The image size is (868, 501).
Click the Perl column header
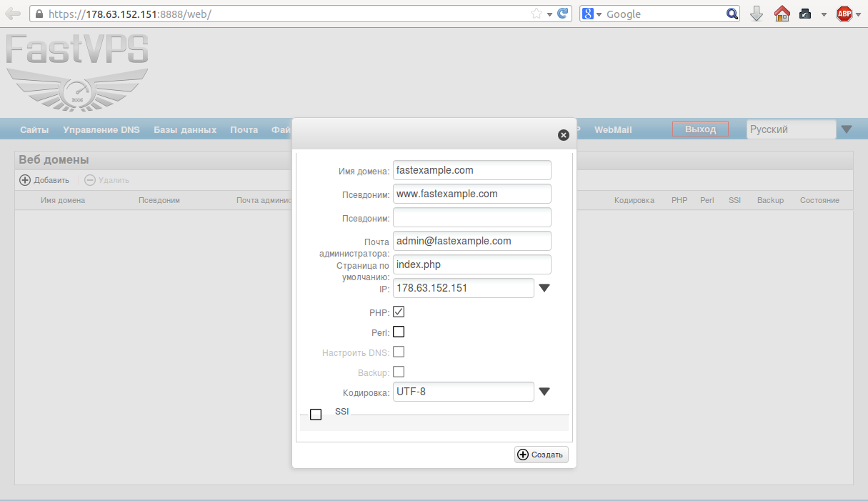coord(707,200)
